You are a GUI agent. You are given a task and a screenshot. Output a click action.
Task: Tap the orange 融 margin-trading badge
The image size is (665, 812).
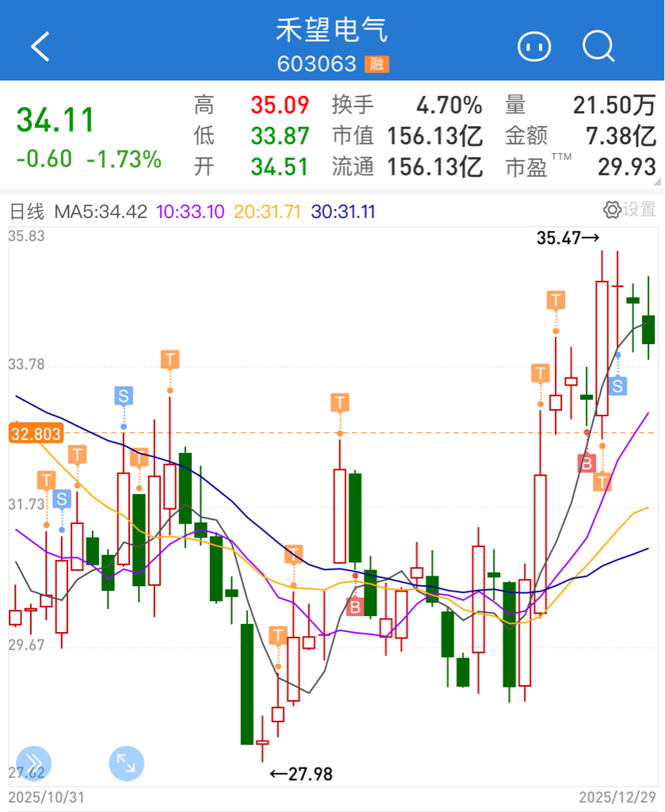(x=376, y=64)
